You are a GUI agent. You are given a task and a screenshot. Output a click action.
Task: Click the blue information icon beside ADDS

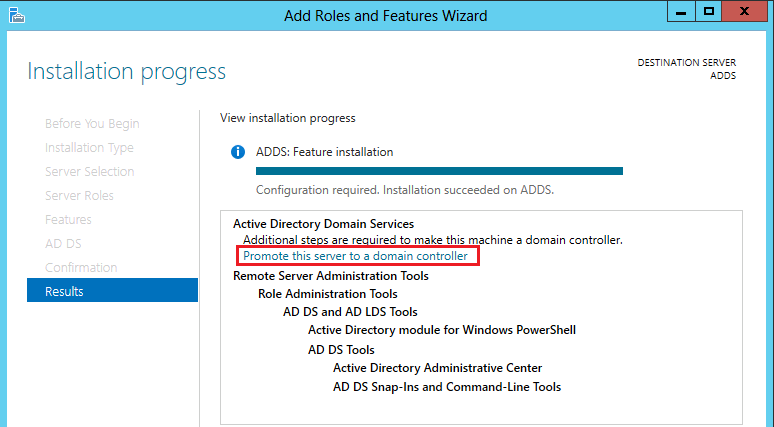tap(238, 152)
